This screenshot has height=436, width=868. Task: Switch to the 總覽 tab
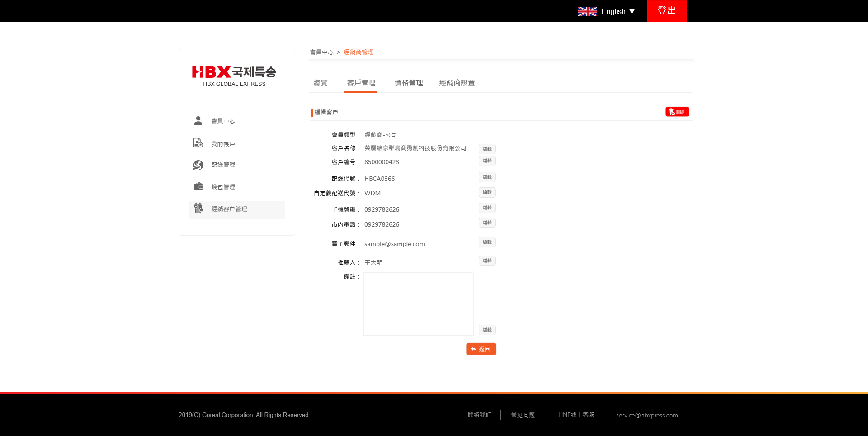(321, 83)
